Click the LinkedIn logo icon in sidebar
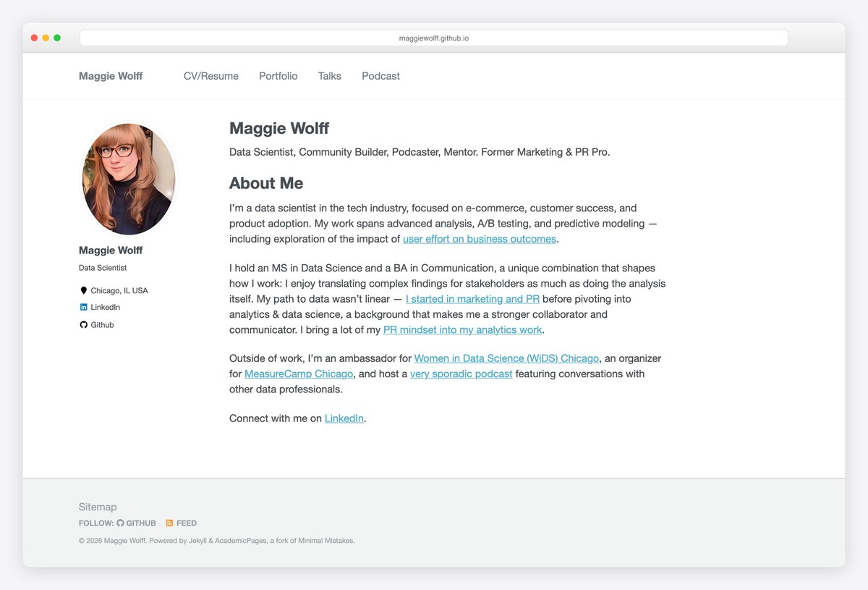This screenshot has height=590, width=868. point(83,307)
